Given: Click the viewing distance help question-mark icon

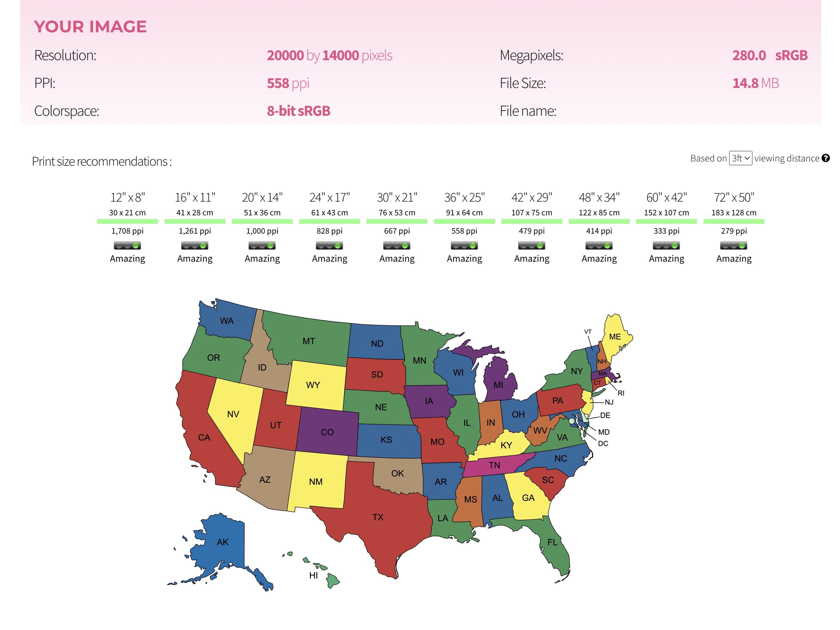Looking at the screenshot, I should coord(825,158).
